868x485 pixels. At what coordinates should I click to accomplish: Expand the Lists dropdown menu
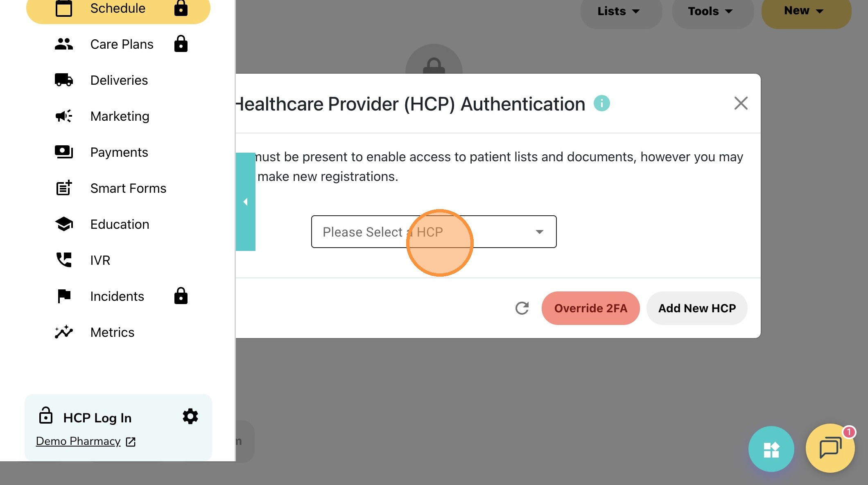click(619, 11)
